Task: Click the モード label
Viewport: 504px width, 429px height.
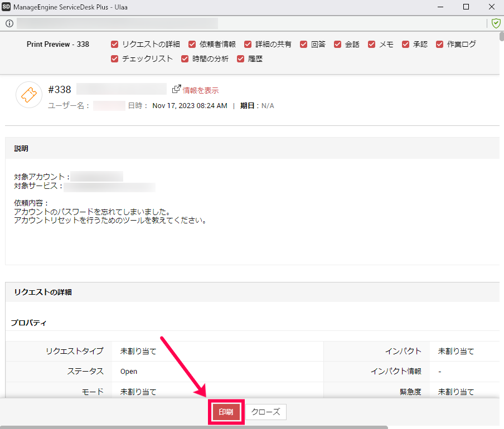Action: (x=93, y=392)
